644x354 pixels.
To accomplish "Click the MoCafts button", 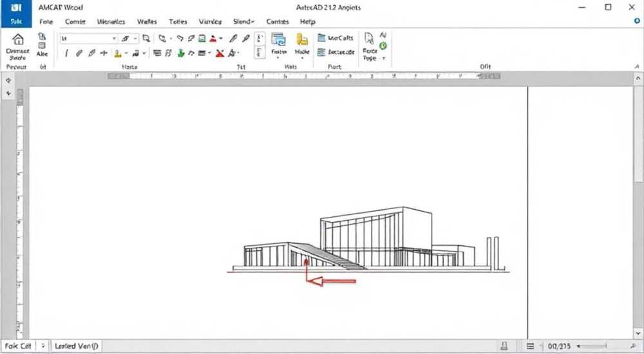I will click(336, 38).
